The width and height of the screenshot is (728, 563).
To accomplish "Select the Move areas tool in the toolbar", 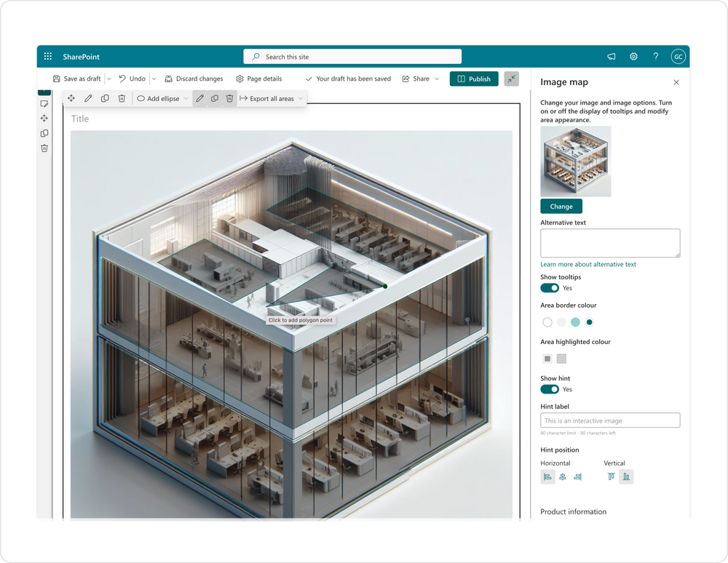I will point(71,98).
